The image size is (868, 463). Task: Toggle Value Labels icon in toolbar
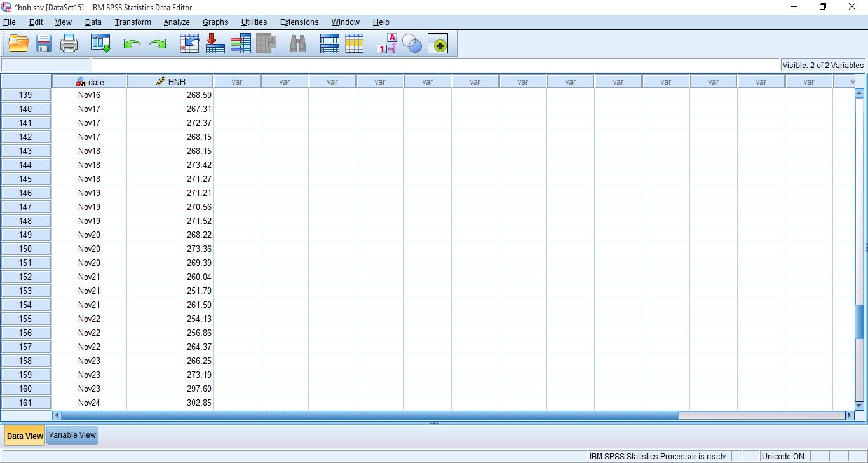(x=387, y=44)
